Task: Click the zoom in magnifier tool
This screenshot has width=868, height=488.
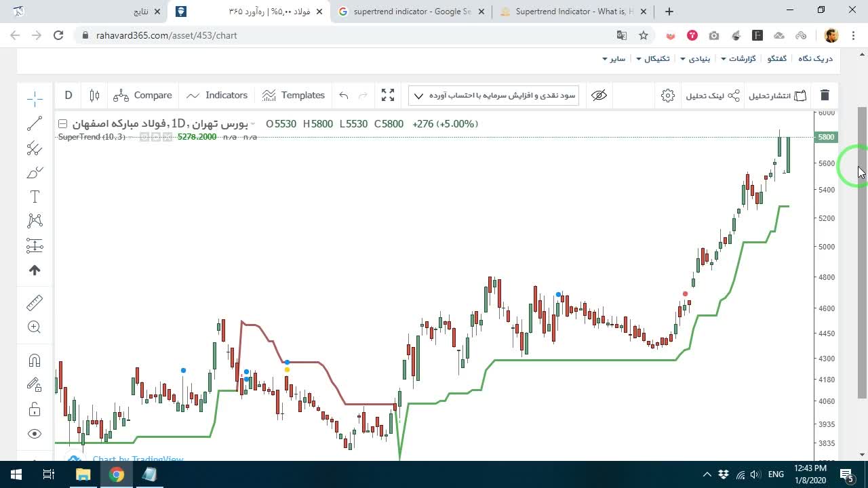Action: coord(35,327)
